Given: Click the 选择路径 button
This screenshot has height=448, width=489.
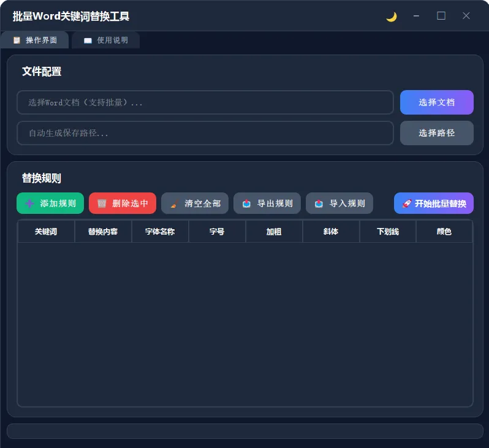Looking at the screenshot, I should [x=436, y=133].
